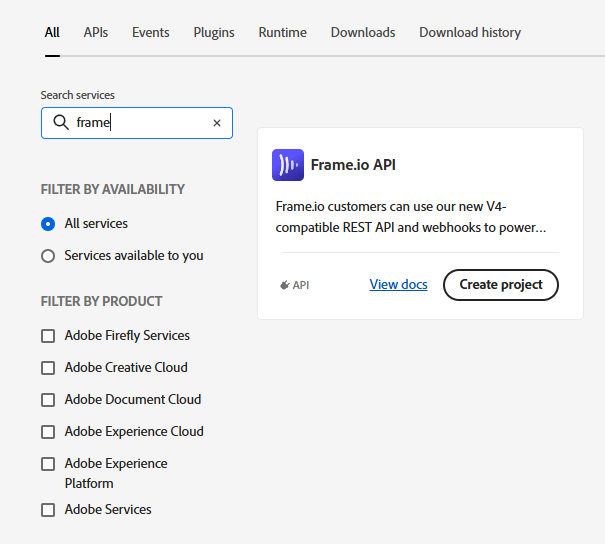Open the Frame.io API logo icon
This screenshot has width=605, height=544.
pos(288,165)
